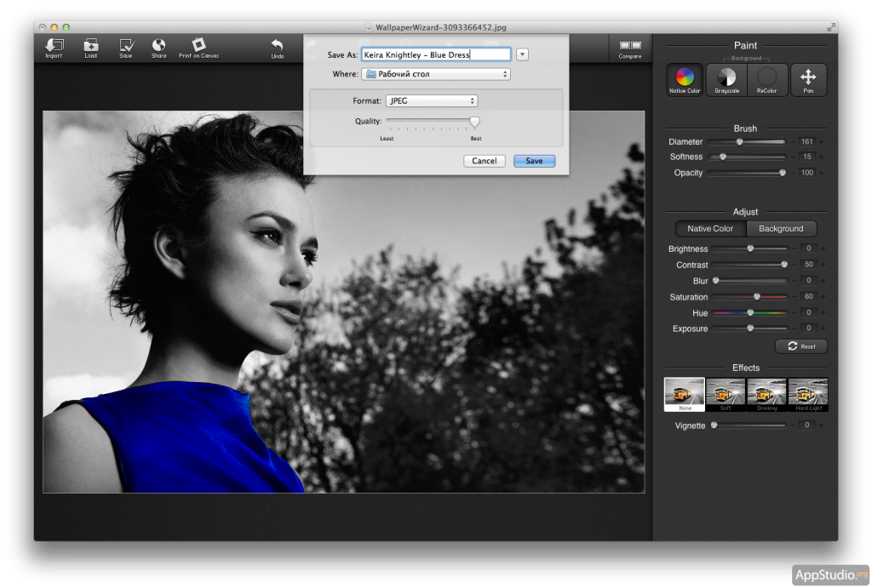Image resolution: width=872 pixels, height=588 pixels.
Task: Select the Print on Canvas icon
Action: click(198, 47)
